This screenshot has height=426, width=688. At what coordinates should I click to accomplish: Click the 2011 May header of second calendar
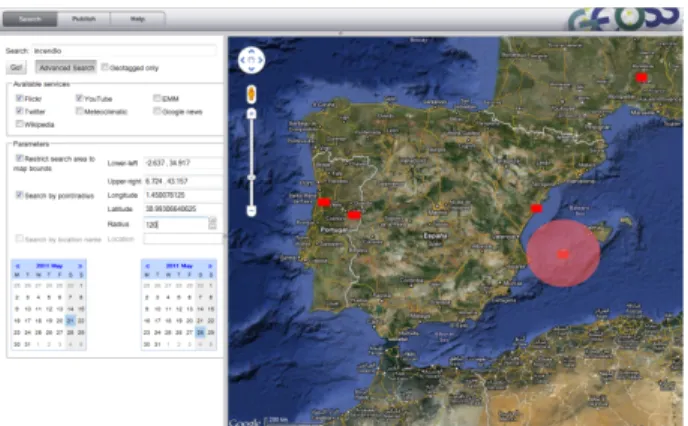[179, 266]
